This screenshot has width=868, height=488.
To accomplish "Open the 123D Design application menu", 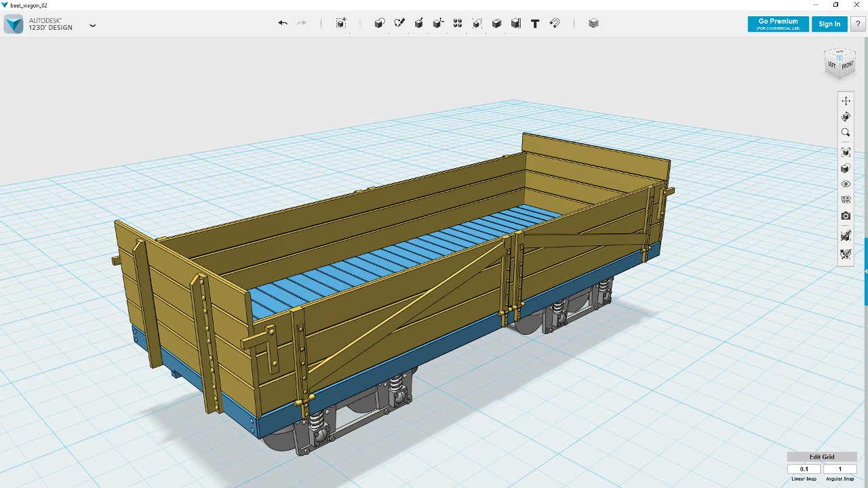I will 93,26.
